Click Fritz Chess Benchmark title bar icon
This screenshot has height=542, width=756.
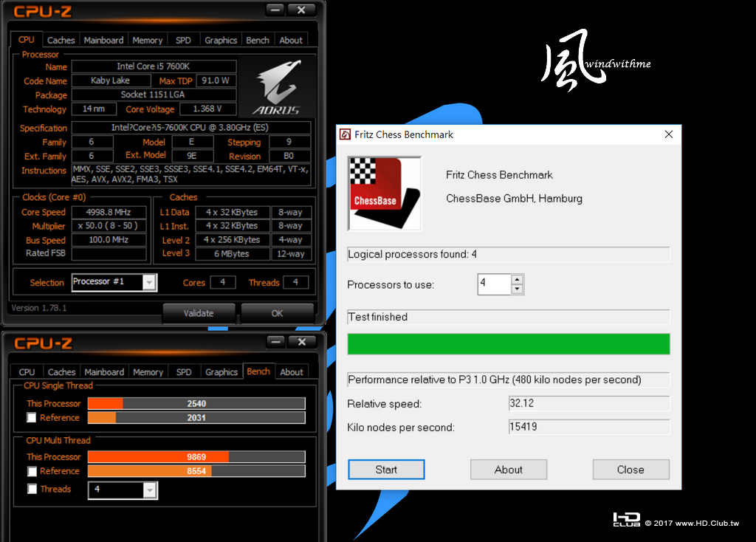point(346,134)
